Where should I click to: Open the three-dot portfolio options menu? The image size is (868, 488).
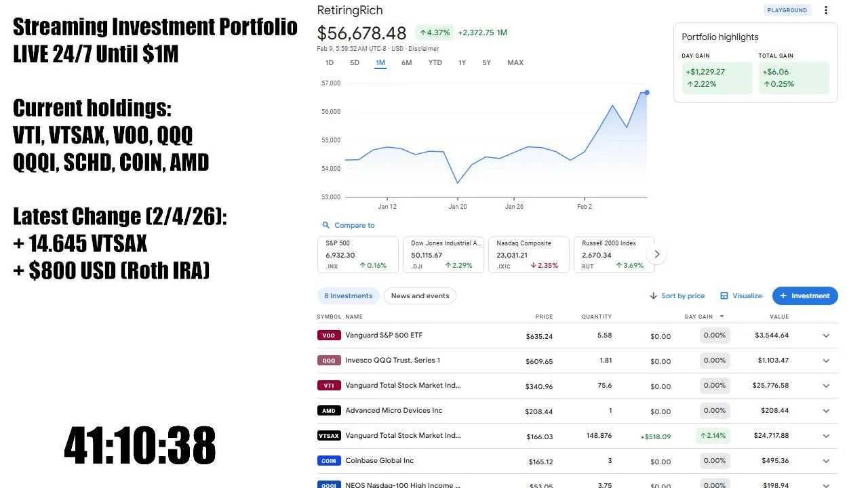coord(826,10)
